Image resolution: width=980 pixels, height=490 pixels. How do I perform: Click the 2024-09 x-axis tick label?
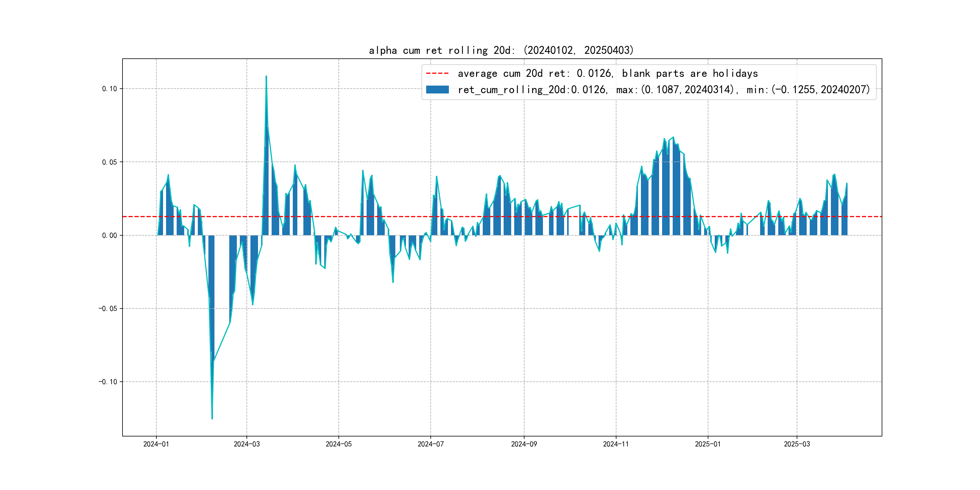(x=524, y=444)
